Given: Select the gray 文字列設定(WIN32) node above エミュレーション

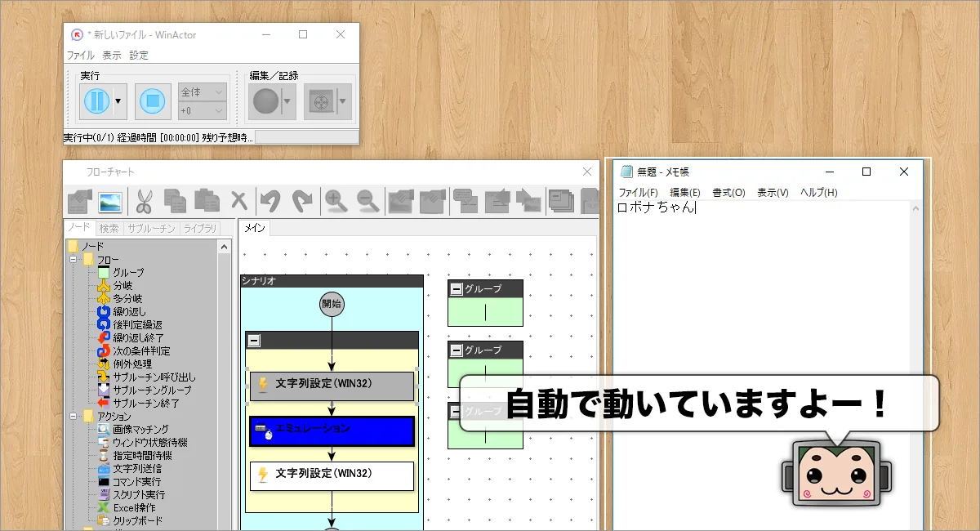Looking at the screenshot, I should tap(332, 386).
